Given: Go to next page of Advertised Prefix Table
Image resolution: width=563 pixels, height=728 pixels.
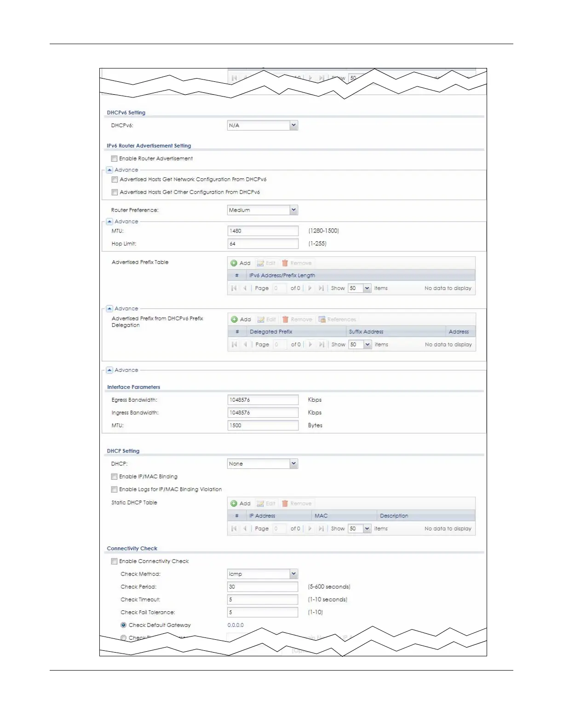Looking at the screenshot, I should (x=310, y=288).
